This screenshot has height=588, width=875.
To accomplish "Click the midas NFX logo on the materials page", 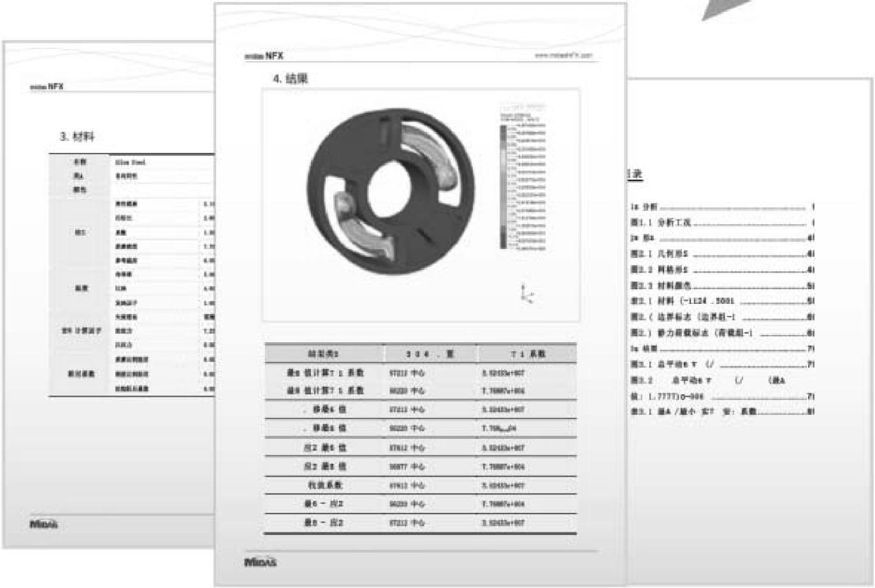I will click(47, 87).
